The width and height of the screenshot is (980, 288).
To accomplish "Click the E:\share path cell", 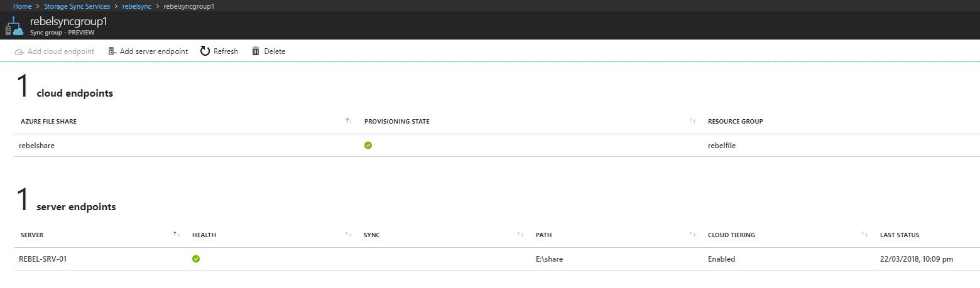I will point(549,259).
